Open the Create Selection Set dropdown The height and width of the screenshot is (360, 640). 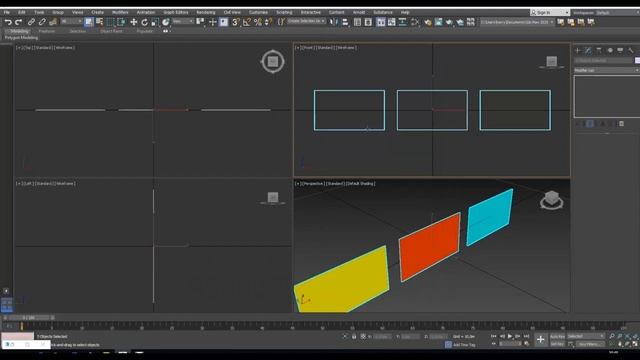307,21
